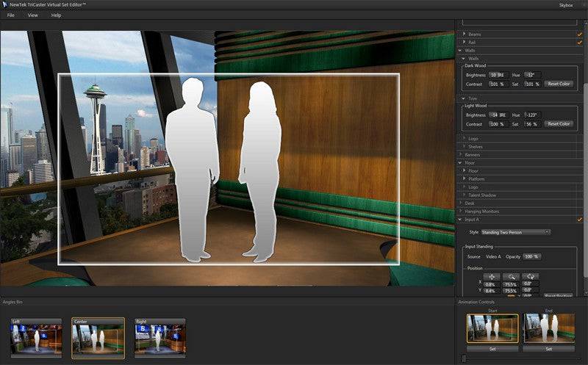Reset Color for Light Wood
588x365 pixels.
click(x=559, y=123)
